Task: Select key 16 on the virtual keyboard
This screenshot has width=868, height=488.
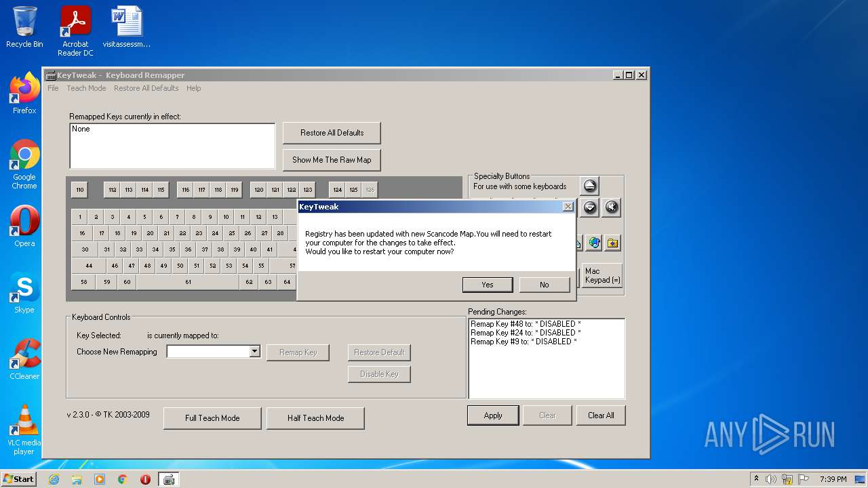Action: pyautogui.click(x=82, y=233)
